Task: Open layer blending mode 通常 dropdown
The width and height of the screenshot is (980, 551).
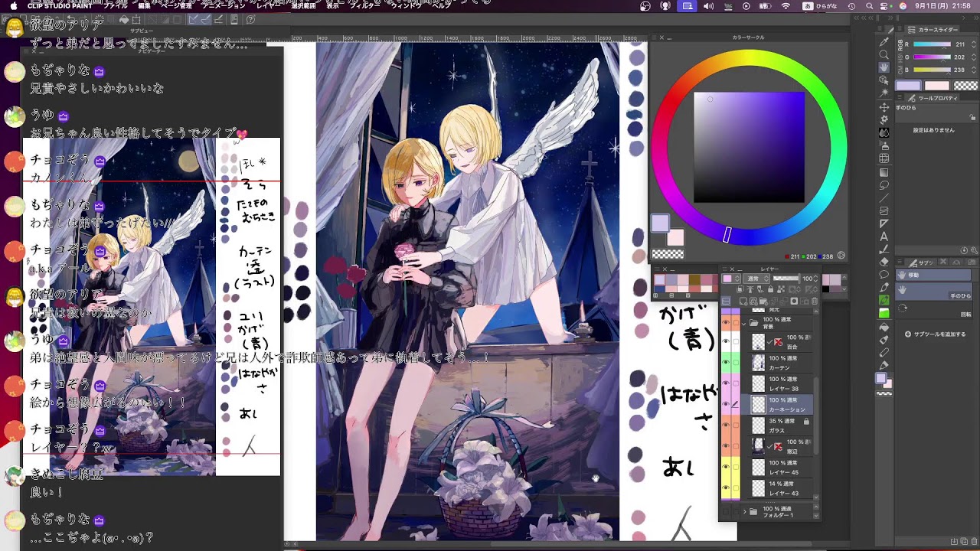Action: (756, 279)
